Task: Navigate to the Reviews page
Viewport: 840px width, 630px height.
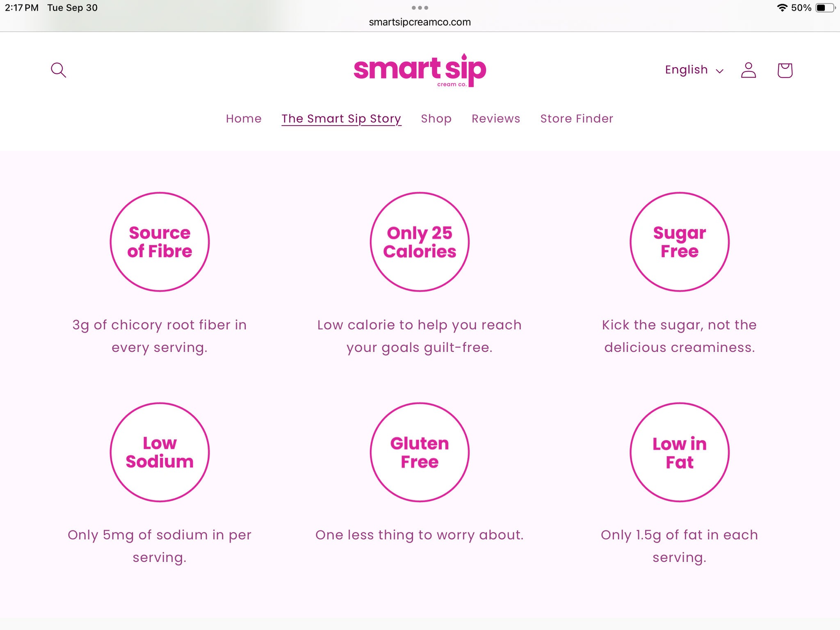Action: click(496, 119)
